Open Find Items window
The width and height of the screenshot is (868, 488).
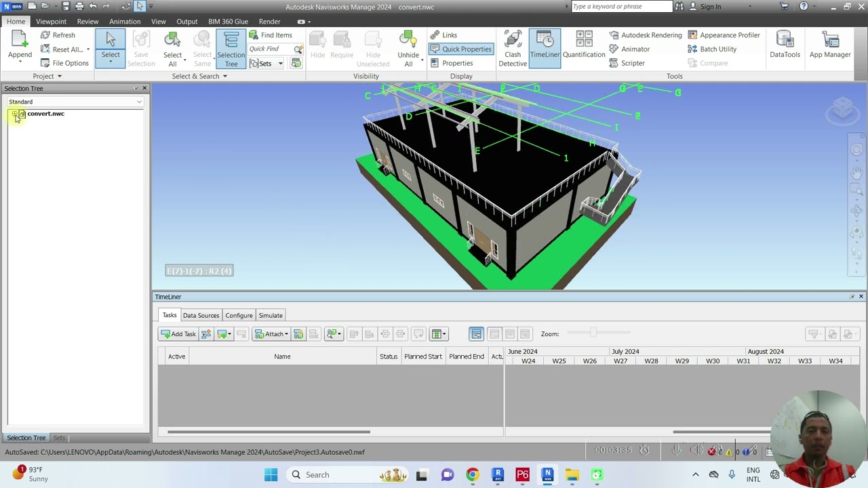tap(271, 35)
